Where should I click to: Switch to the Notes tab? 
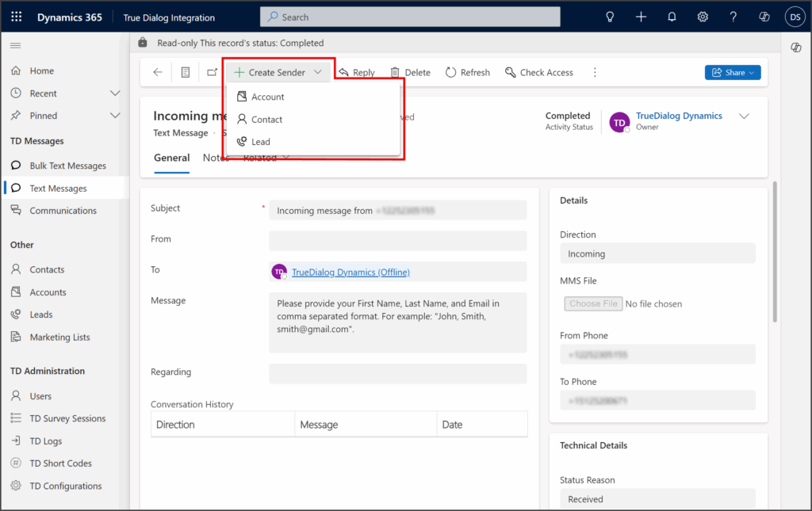(216, 158)
